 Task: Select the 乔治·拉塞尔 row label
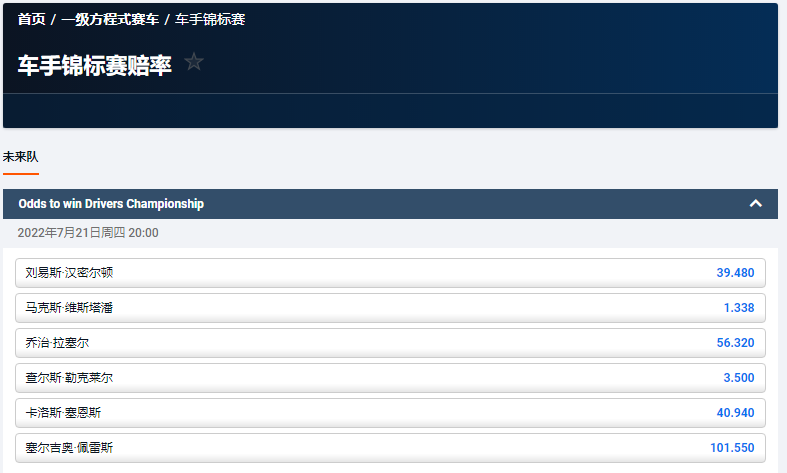pyautogui.click(x=57, y=343)
